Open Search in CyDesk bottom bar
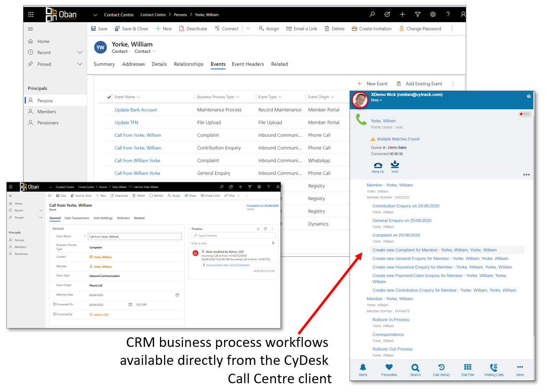The image size is (549, 392). click(x=415, y=369)
